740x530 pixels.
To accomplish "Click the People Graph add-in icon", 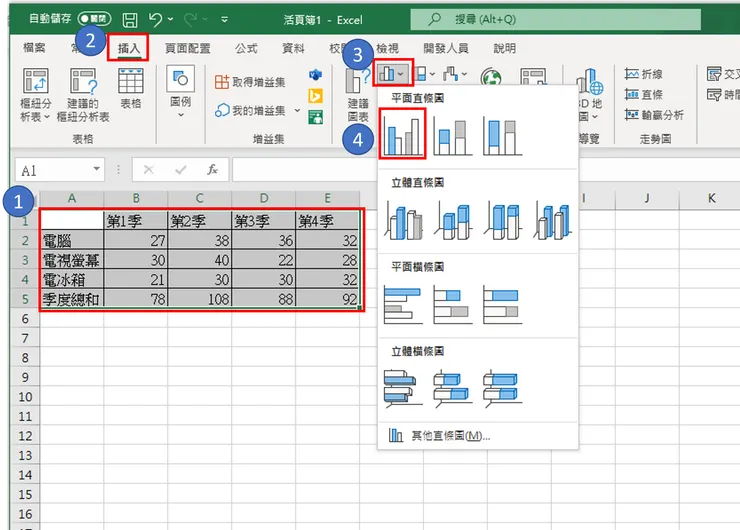I will (315, 117).
